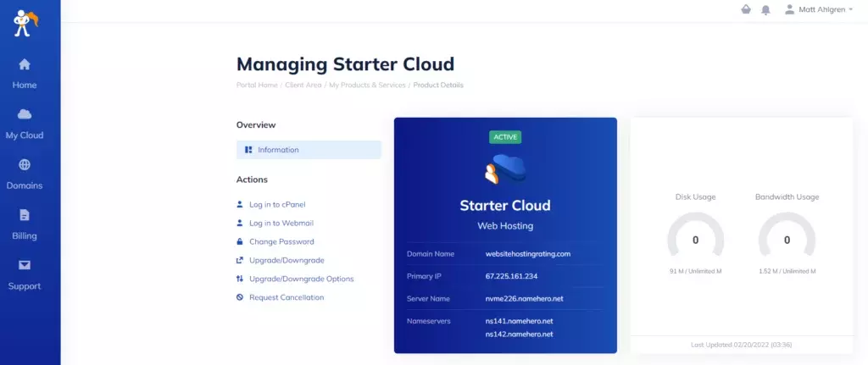Click the ban icon beside Request Cancellation
This screenshot has width=868, height=365.
pyautogui.click(x=240, y=297)
